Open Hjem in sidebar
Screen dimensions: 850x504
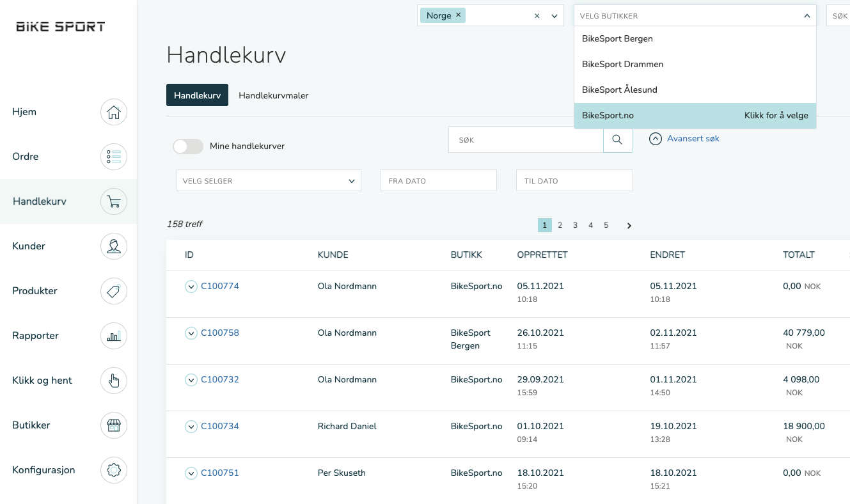click(x=24, y=112)
